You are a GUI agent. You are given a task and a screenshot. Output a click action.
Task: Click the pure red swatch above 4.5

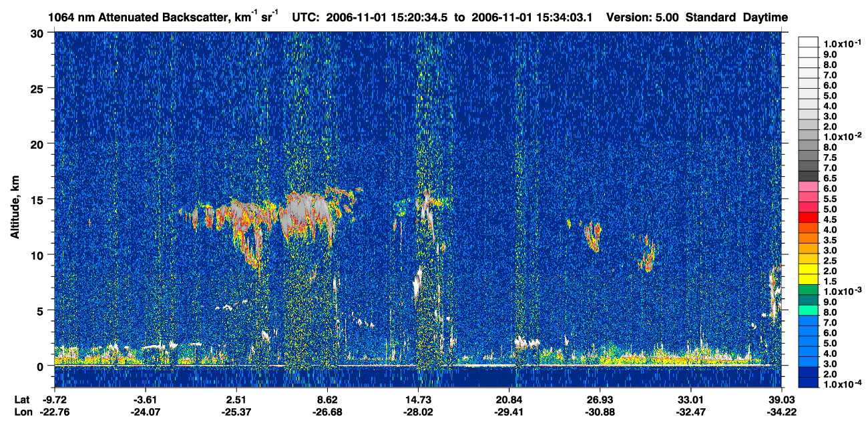809,217
